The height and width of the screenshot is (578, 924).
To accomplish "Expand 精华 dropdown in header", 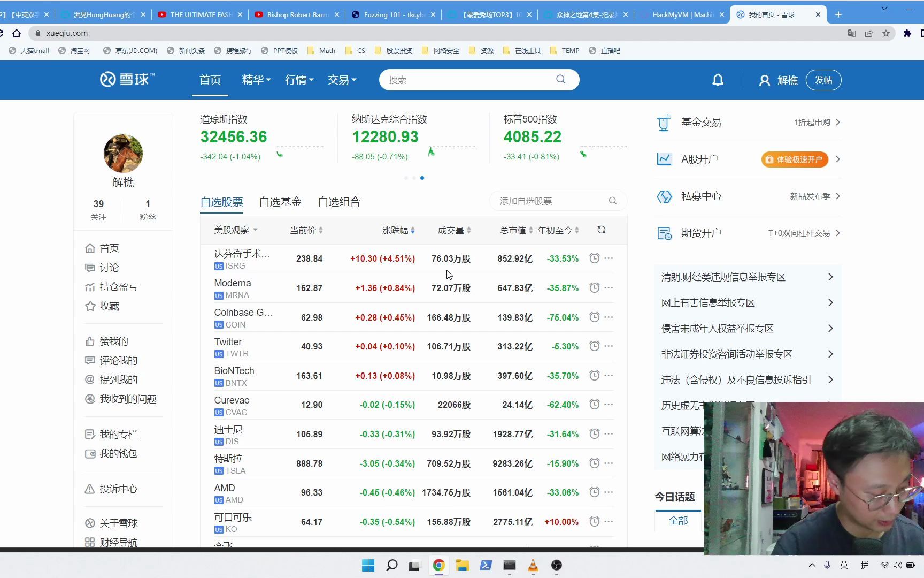I will 256,80.
